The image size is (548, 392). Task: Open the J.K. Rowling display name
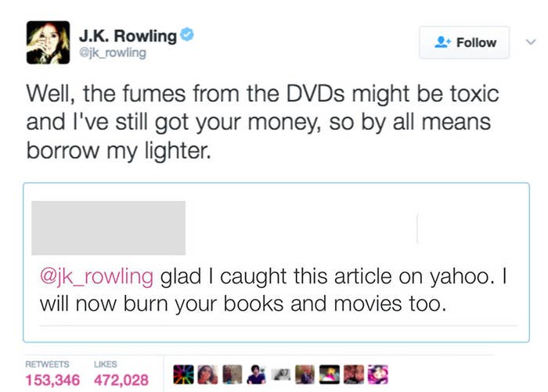pos(128,36)
